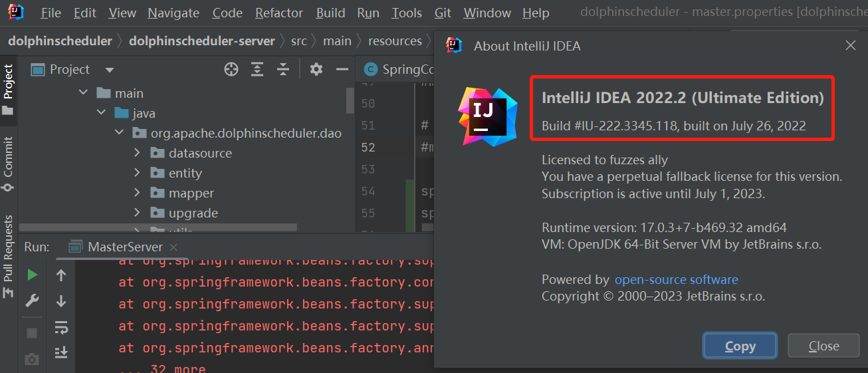Click the stop square icon in Run panel
The image size is (868, 373).
[32, 332]
